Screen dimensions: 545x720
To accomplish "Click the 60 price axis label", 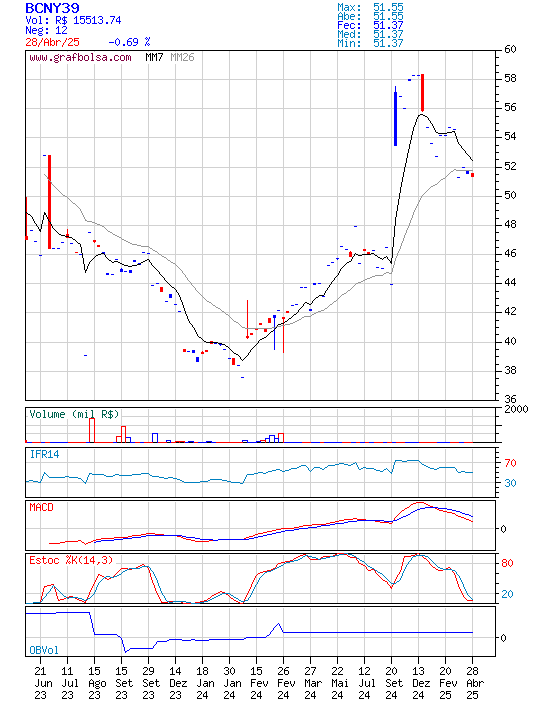I will 510,49.
